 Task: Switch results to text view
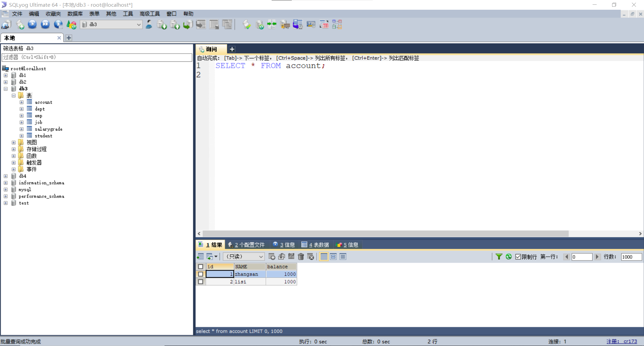click(x=343, y=257)
